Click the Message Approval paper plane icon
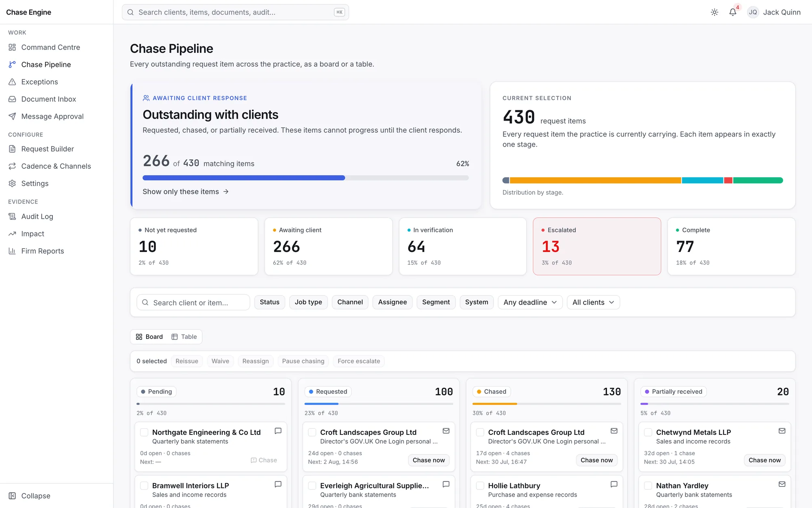 coord(12,117)
